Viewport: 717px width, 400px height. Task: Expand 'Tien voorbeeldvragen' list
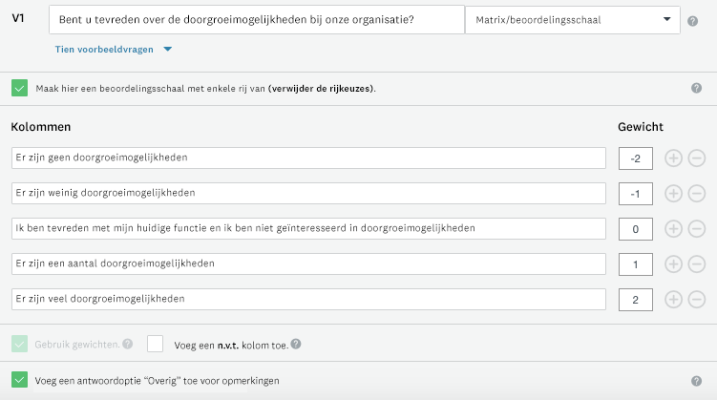(115, 49)
